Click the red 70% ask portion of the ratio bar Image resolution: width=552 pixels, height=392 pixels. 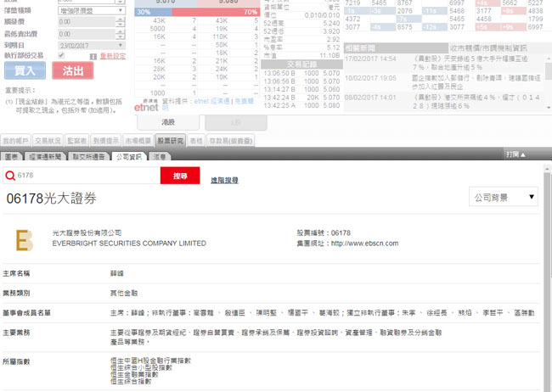click(216, 12)
